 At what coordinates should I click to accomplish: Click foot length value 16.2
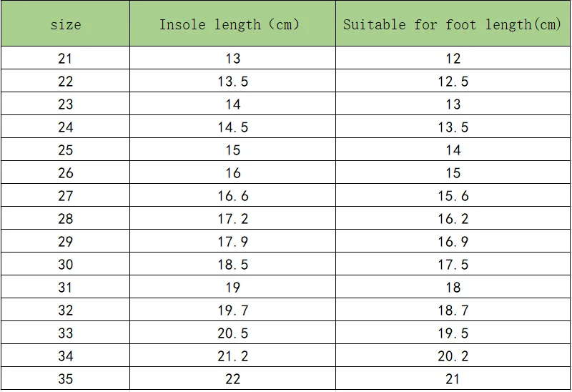(453, 219)
